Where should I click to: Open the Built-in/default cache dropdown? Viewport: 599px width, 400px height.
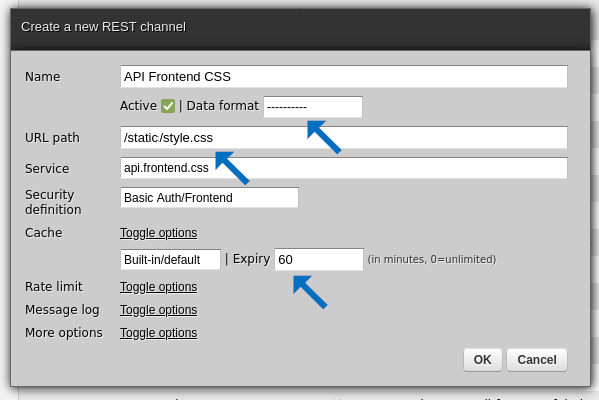(x=170, y=260)
